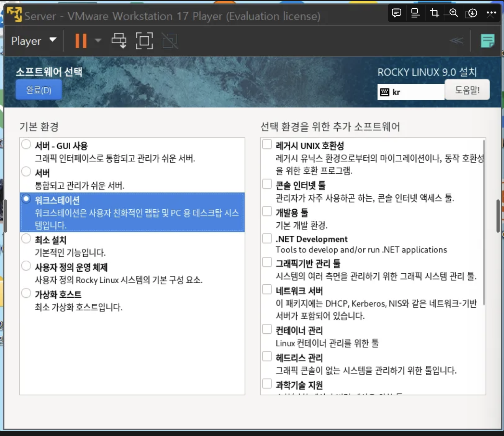Check the 헤드리스 관리 checkbox
The image size is (504, 436).
267,357
